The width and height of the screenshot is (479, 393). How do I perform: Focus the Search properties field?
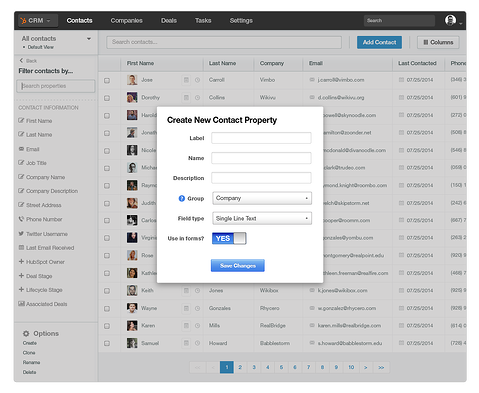(56, 86)
